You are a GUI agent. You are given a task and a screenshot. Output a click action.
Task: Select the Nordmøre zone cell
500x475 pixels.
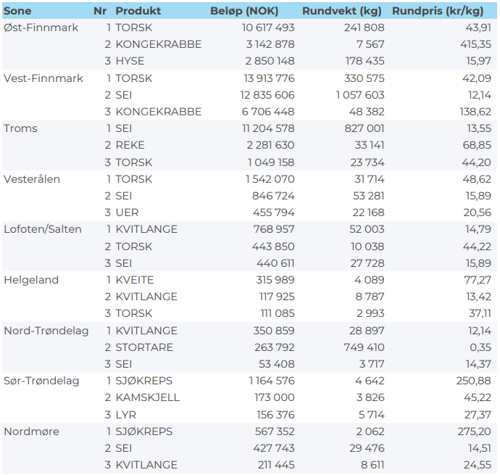[31, 432]
